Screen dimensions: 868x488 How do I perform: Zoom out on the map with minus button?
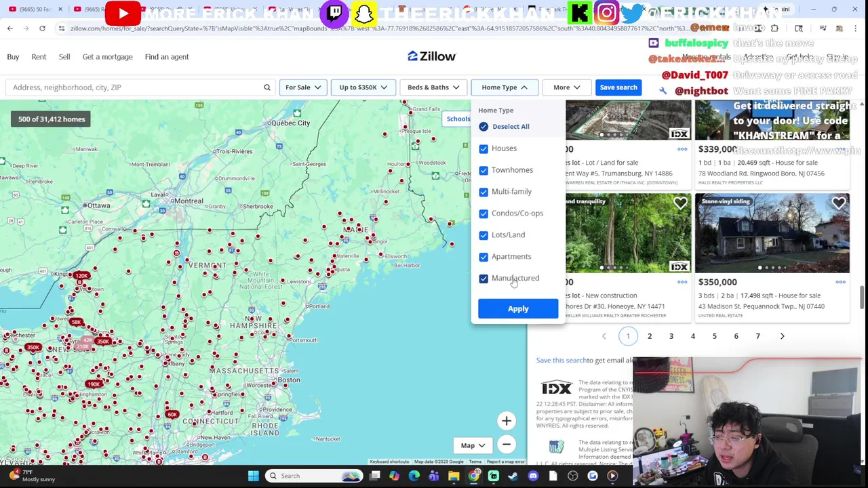pos(507,445)
